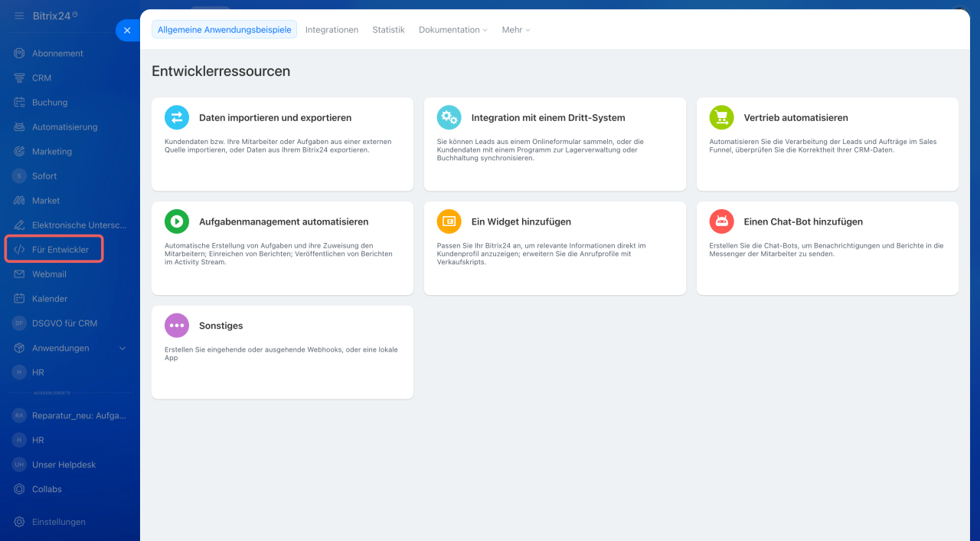Open the Sonstiges card title

click(x=220, y=326)
